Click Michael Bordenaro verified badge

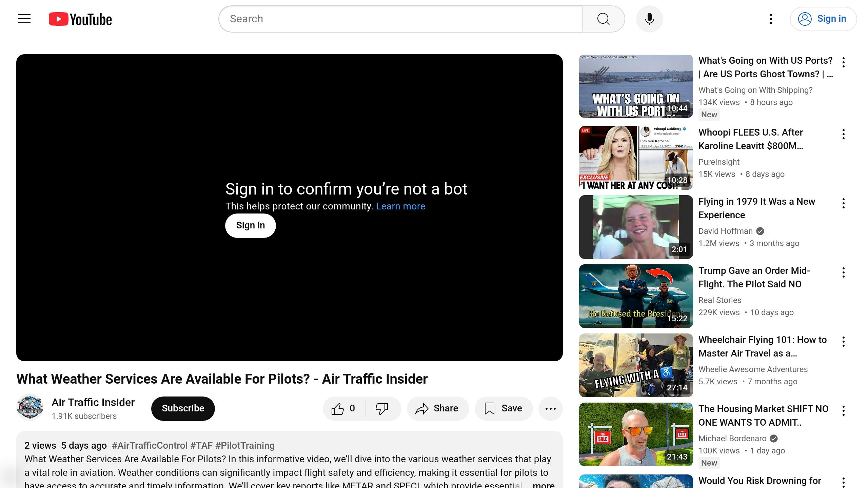774,439
